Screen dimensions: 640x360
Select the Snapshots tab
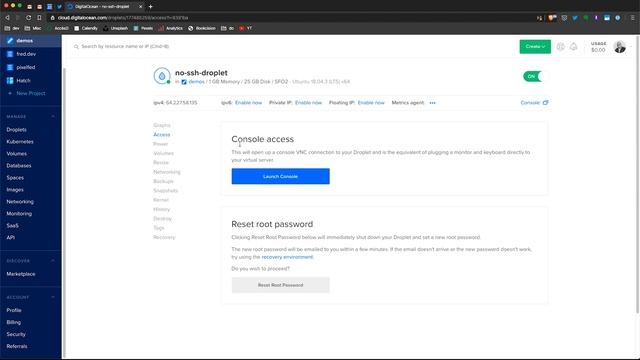(165, 191)
